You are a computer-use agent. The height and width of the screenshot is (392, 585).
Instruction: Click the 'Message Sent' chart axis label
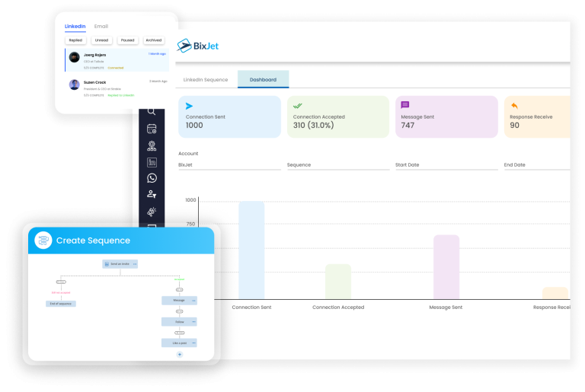[446, 308]
